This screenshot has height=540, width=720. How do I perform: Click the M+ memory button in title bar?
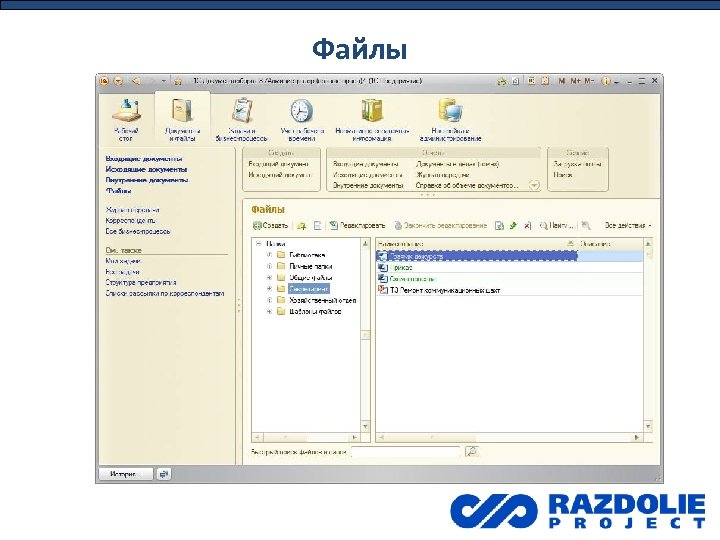coord(575,81)
